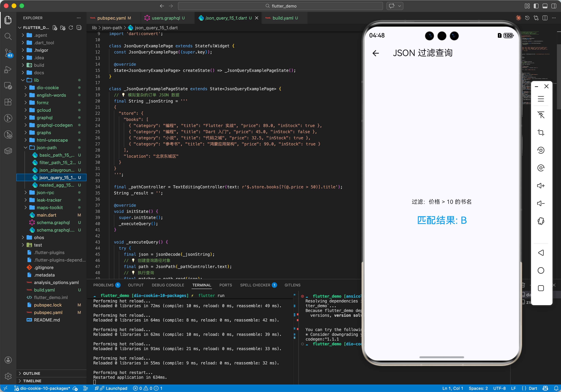This screenshot has height=392, width=561.
Task: Toggle the primary sidebar layout button
Action: (536, 6)
